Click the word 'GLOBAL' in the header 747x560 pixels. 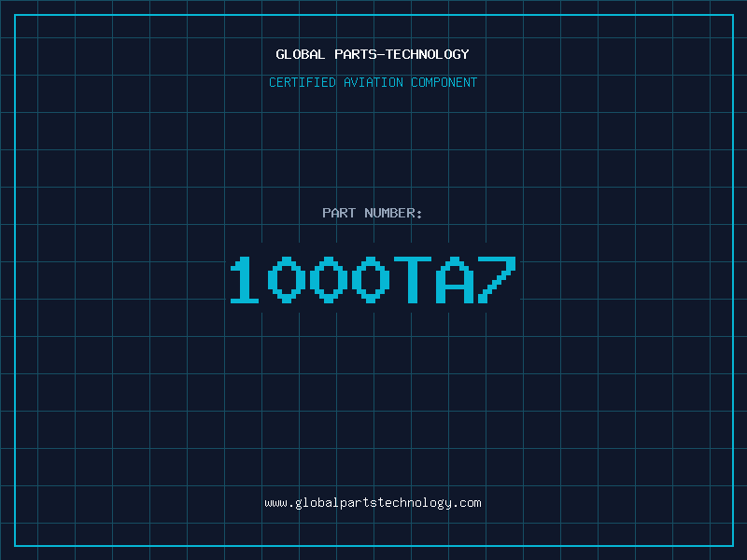301,54
